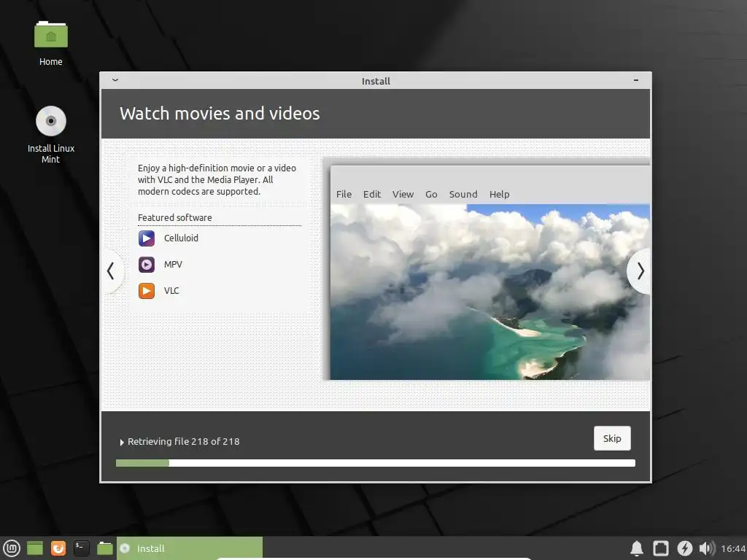
Task: Click the VLC orange play icon
Action: (147, 290)
